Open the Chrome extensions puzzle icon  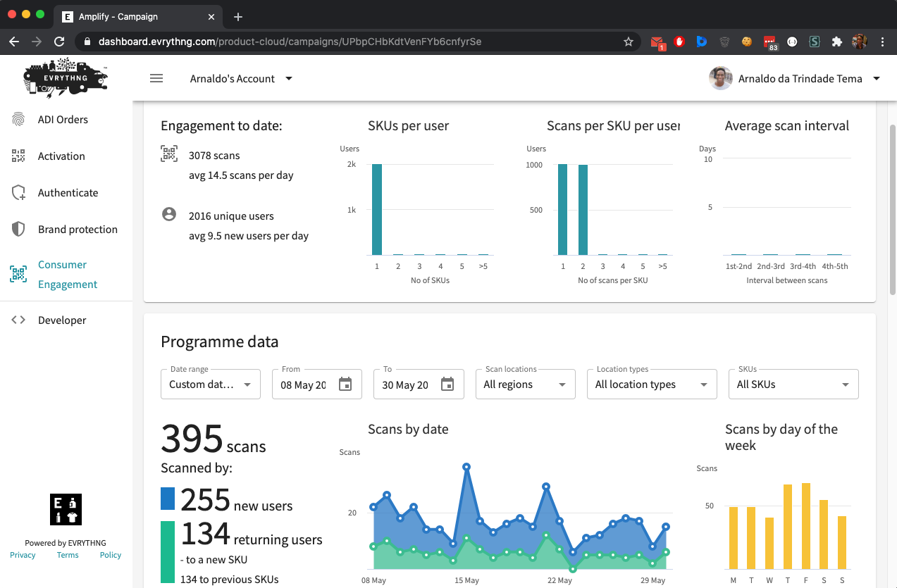point(837,42)
